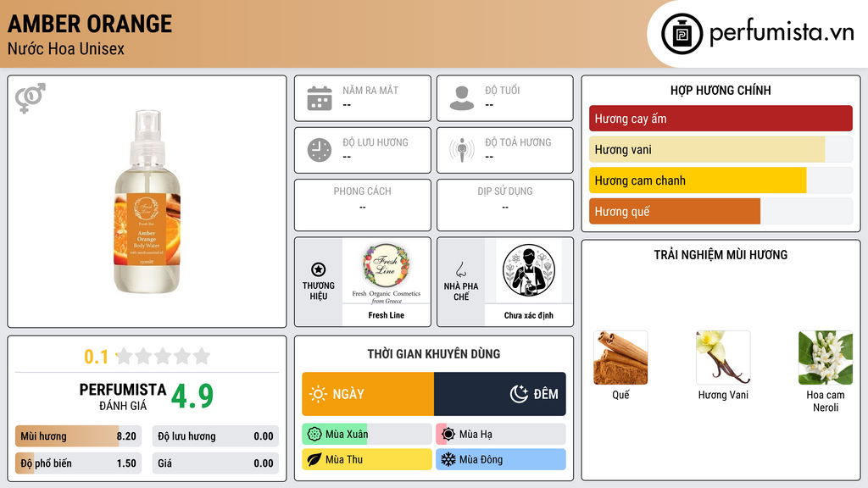Screen dimensions: 868x488
Task: Click the perfumer silhouette illustration
Action: [529, 270]
